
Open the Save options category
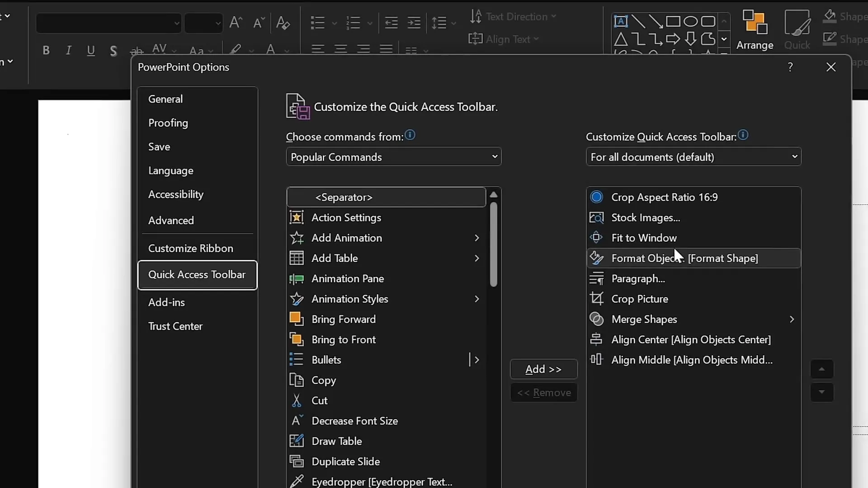click(x=198, y=147)
